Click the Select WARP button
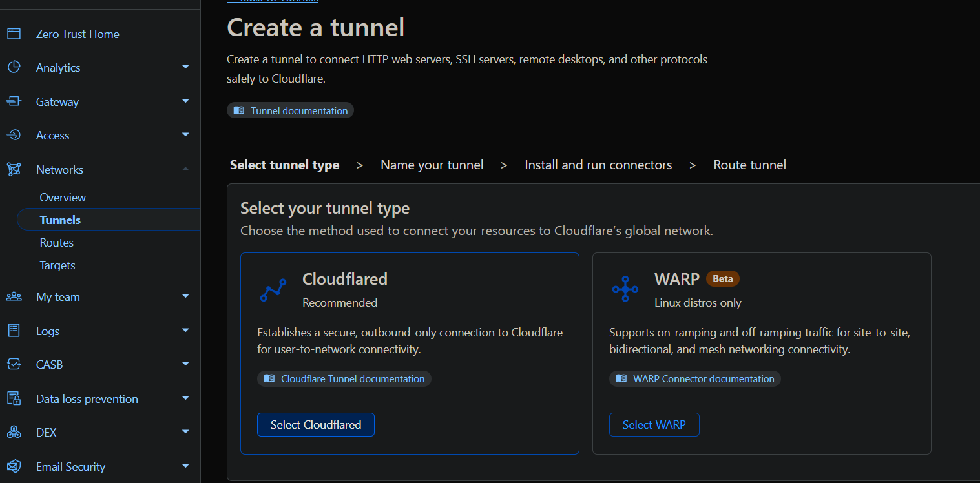980x483 pixels. (x=654, y=424)
